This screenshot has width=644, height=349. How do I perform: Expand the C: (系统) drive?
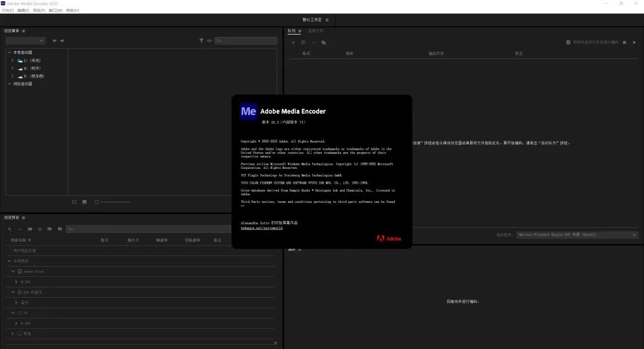[13, 60]
